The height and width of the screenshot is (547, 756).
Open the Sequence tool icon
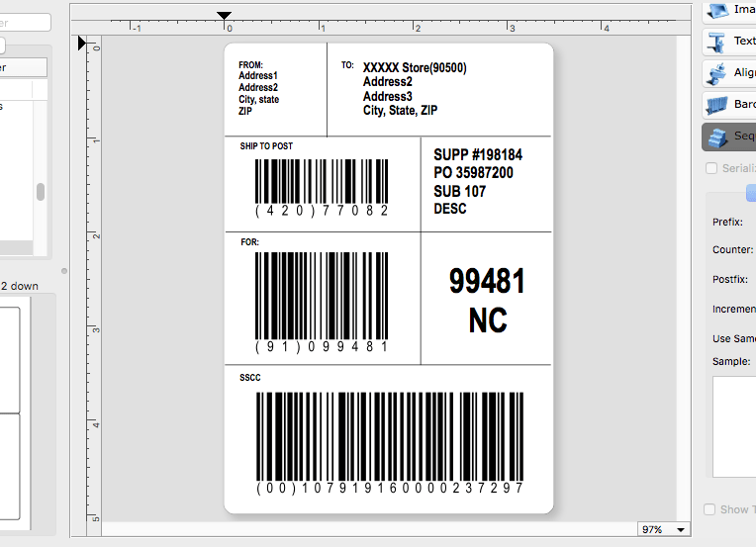click(x=718, y=137)
